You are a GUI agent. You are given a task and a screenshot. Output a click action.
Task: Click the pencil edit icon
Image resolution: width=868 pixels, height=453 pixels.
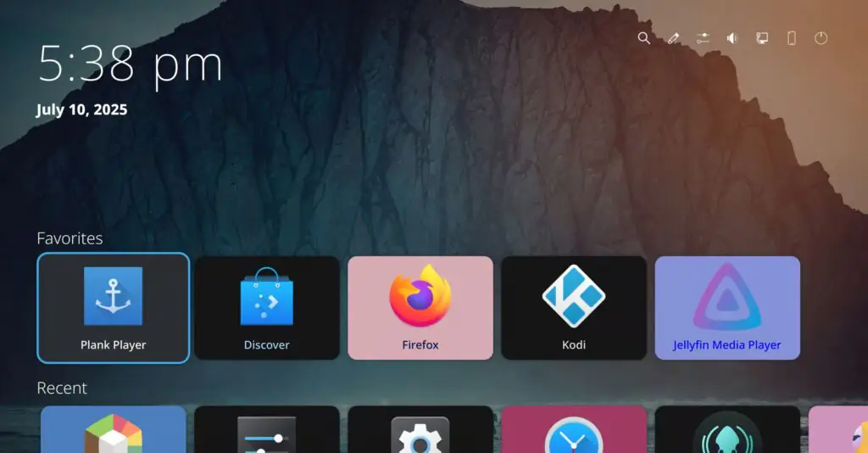(x=673, y=38)
